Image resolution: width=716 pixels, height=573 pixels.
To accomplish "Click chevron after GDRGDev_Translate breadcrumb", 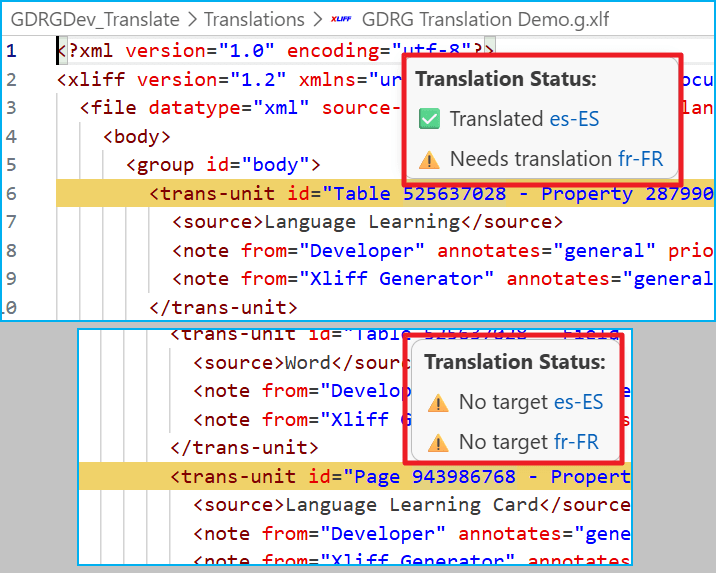I will coord(191,19).
